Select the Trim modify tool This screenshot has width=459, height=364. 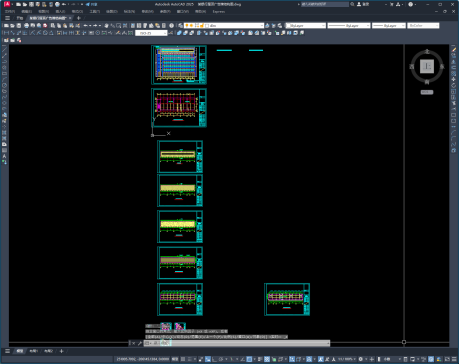pos(454,103)
